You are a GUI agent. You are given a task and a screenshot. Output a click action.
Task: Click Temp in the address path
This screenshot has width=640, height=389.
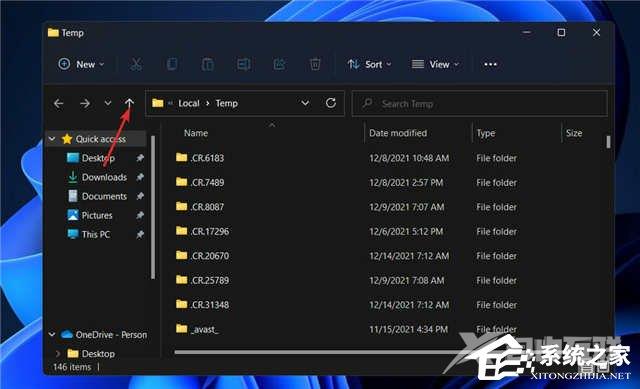[227, 104]
